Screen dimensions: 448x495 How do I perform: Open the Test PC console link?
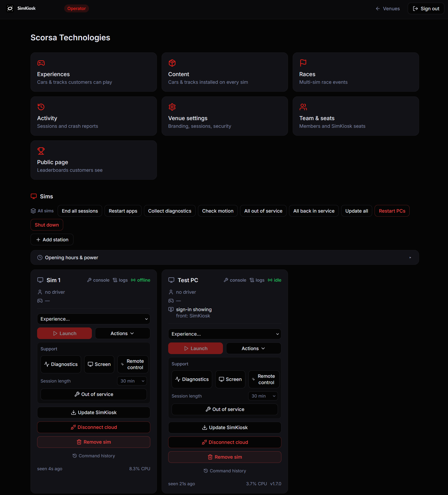(x=235, y=280)
